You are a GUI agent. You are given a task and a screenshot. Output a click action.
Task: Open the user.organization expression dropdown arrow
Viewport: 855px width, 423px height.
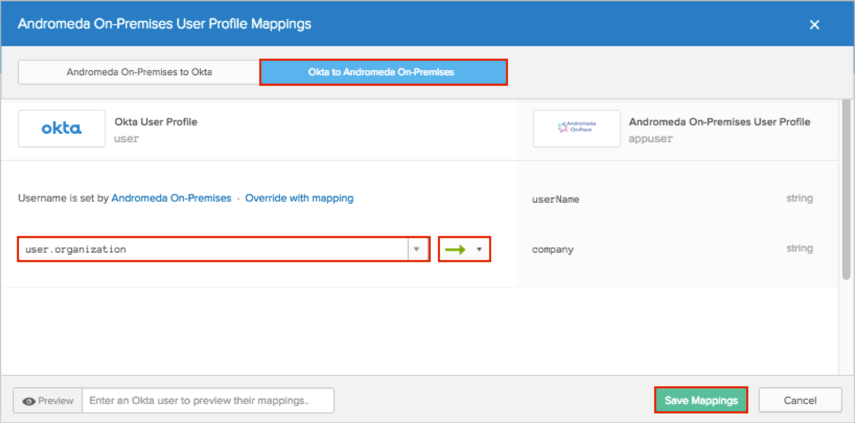pyautogui.click(x=418, y=249)
